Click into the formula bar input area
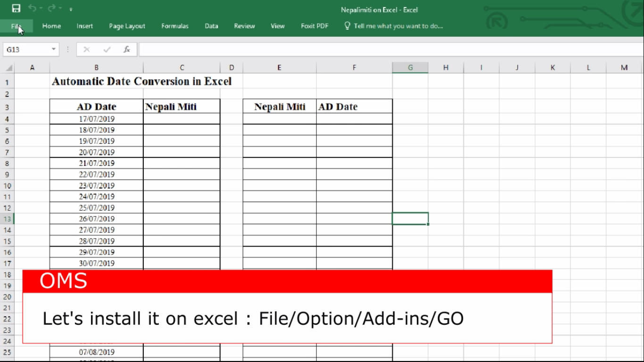This screenshot has height=362, width=644. (x=391, y=49)
